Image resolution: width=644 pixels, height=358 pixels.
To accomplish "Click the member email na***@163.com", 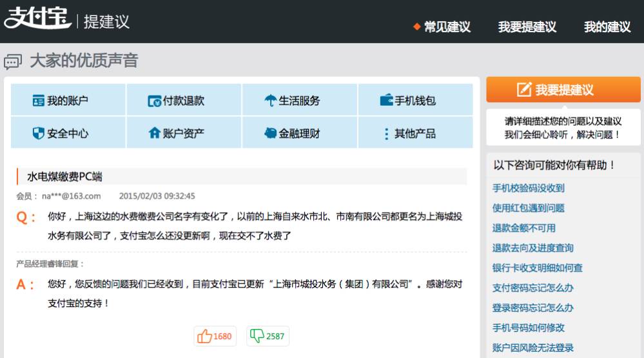I will pyautogui.click(x=71, y=196).
